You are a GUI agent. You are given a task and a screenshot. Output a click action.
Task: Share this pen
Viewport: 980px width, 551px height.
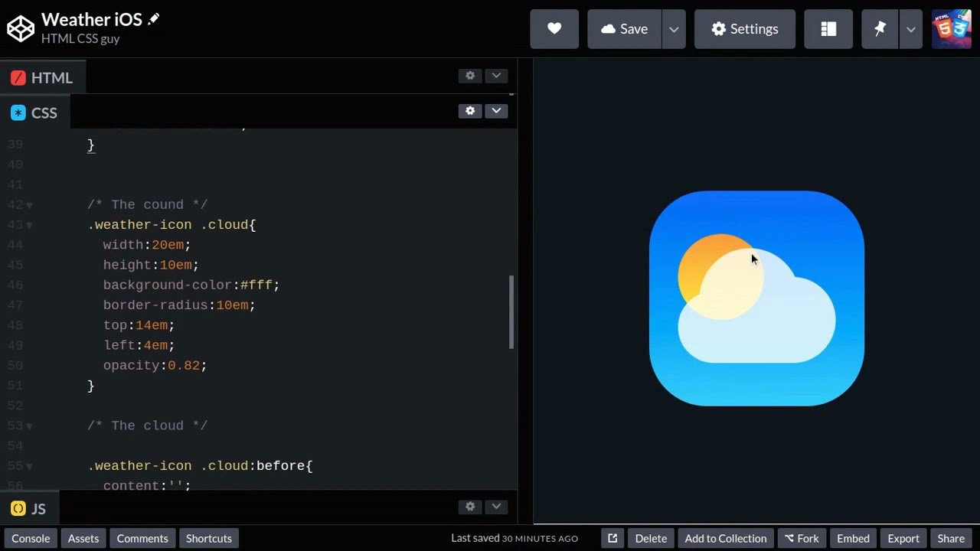pyautogui.click(x=951, y=538)
